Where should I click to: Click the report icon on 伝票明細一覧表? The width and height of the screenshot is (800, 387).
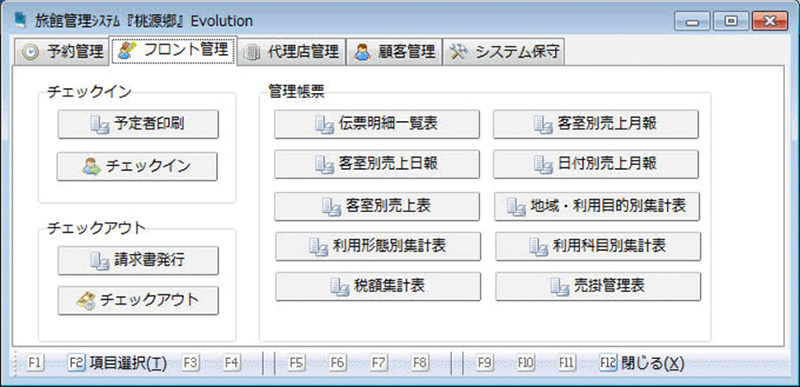click(324, 124)
